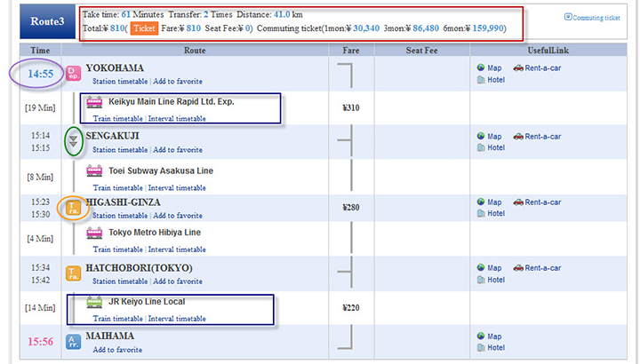
Task: Open Hotel link for Sengakuji
Action: pyautogui.click(x=496, y=147)
